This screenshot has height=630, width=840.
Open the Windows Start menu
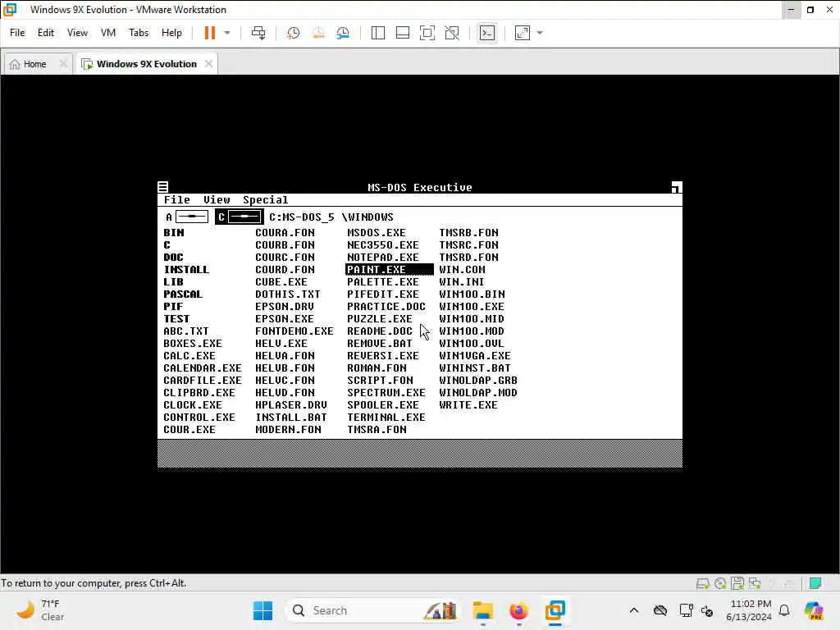[x=262, y=610]
